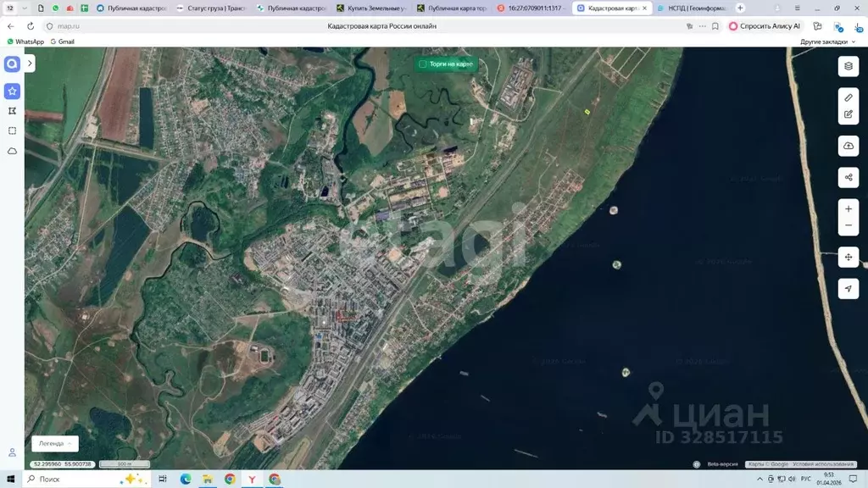Click the zoom minus control
The width and height of the screenshot is (868, 488).
849,225
